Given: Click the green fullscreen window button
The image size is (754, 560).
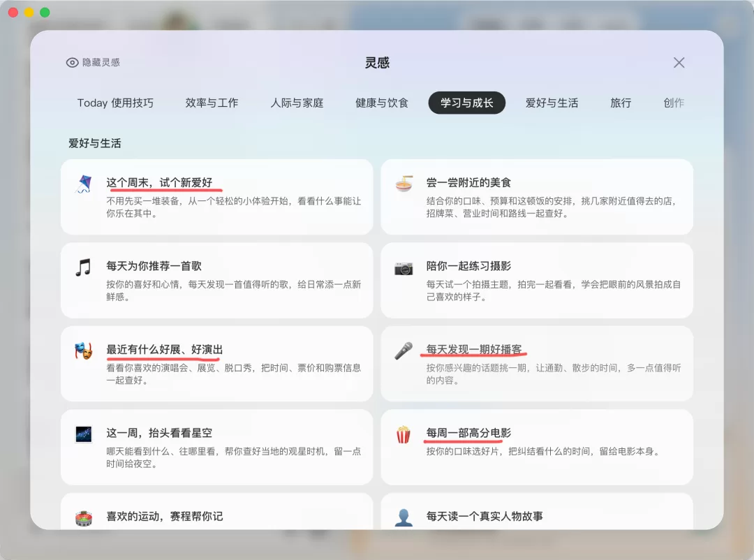Looking at the screenshot, I should (45, 13).
